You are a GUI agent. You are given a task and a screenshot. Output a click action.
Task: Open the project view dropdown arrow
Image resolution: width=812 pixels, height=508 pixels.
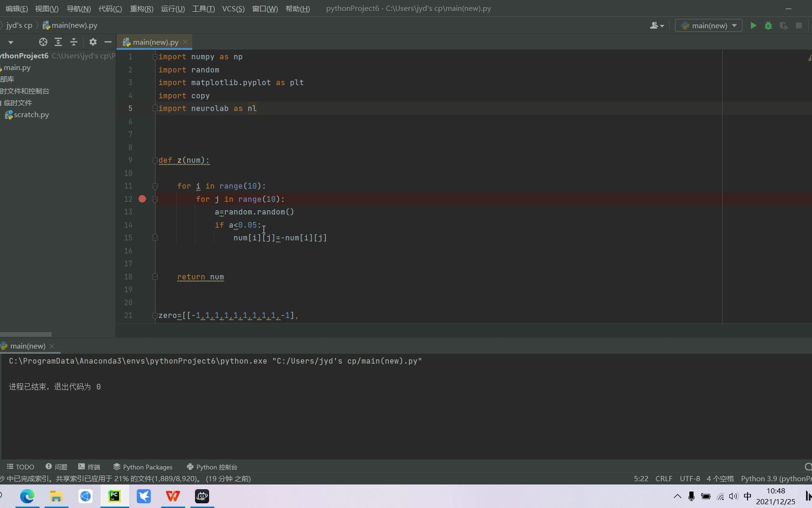click(10, 42)
